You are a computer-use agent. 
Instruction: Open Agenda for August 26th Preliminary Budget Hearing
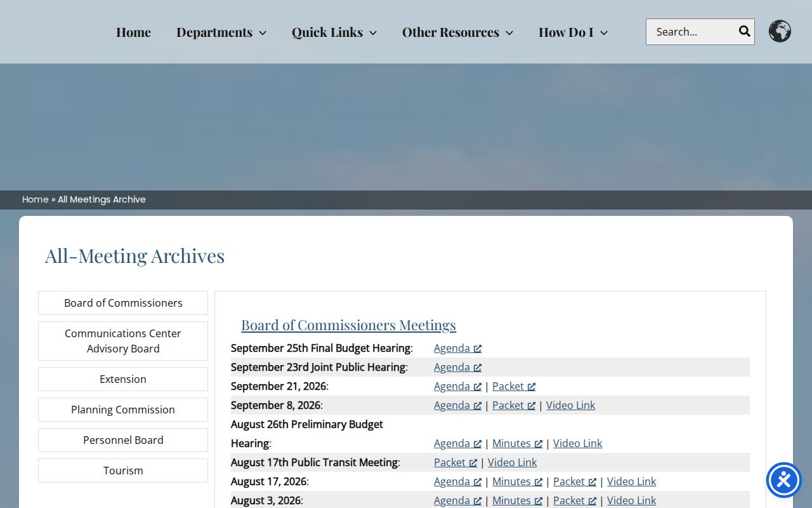(457, 443)
